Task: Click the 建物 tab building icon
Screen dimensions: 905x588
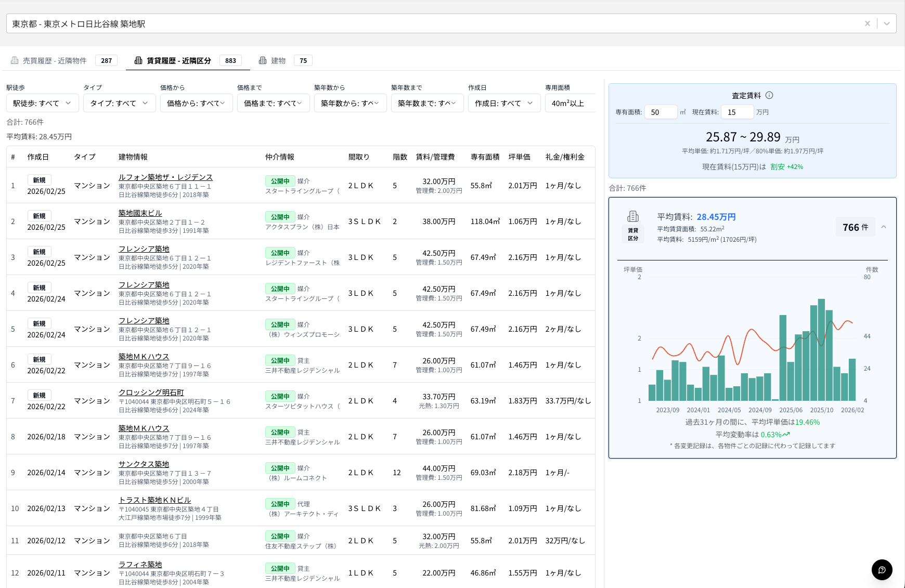Action: tap(263, 61)
